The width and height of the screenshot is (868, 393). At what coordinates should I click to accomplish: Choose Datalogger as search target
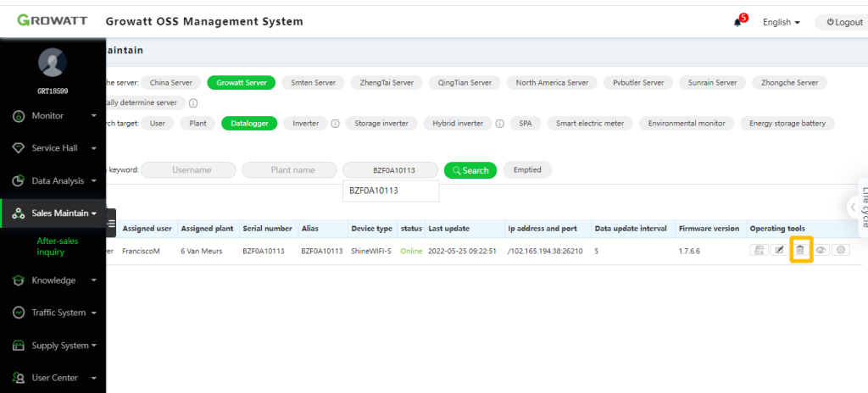pyautogui.click(x=249, y=124)
